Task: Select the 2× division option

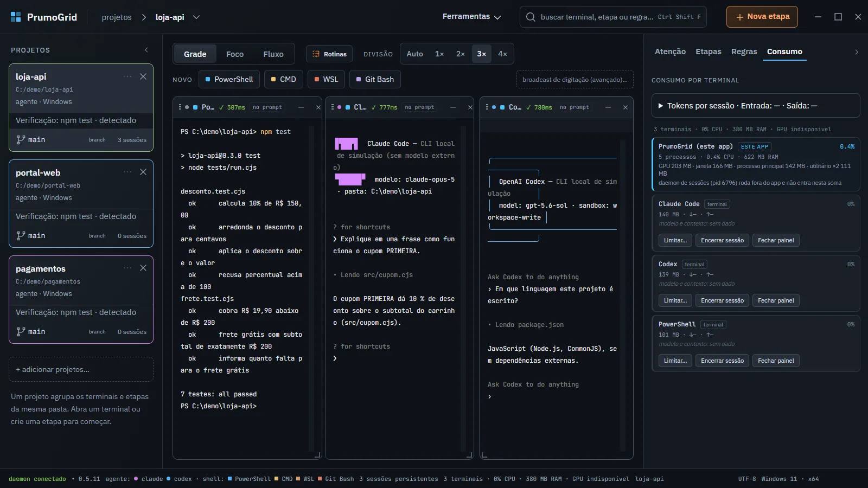Action: [x=460, y=54]
